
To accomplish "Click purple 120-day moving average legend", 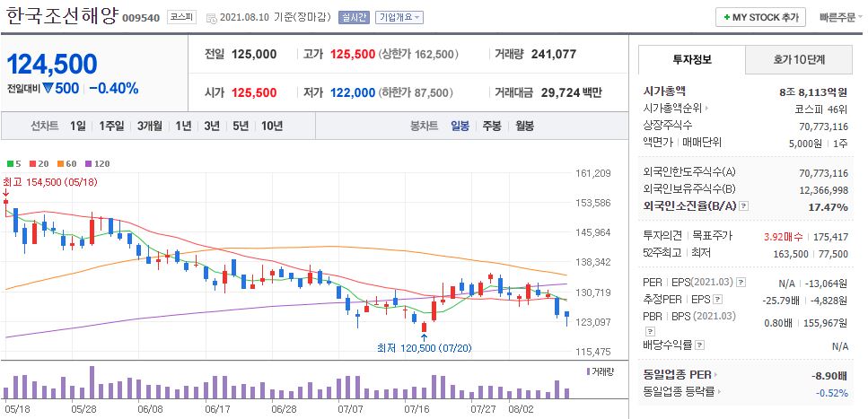I will (97, 164).
